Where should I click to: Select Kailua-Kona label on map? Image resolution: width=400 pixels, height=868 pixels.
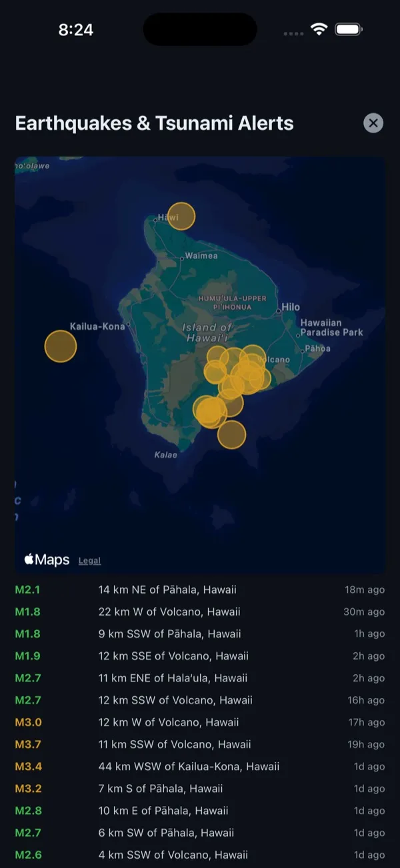(97, 326)
